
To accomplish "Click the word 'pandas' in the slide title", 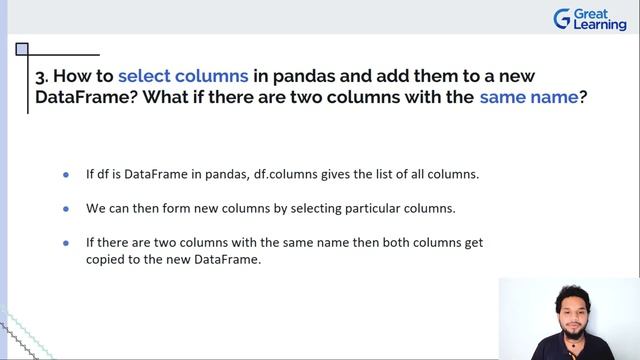I will [x=303, y=76].
